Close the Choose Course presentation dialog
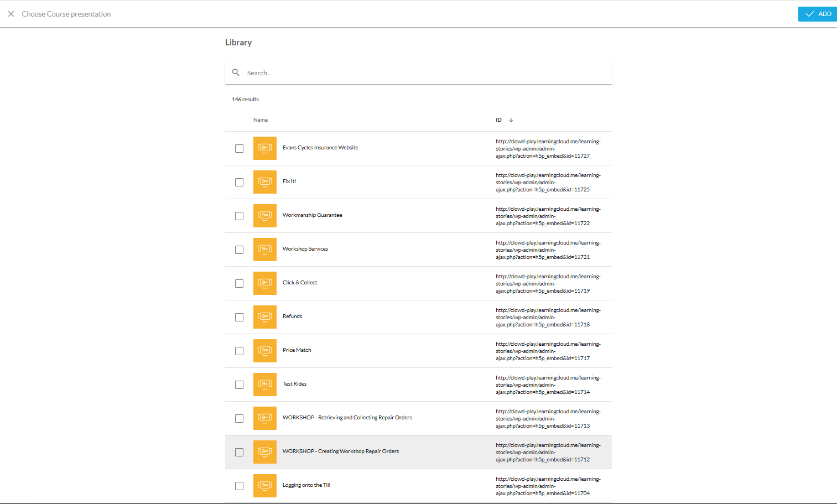837x504 pixels. pyautogui.click(x=11, y=14)
